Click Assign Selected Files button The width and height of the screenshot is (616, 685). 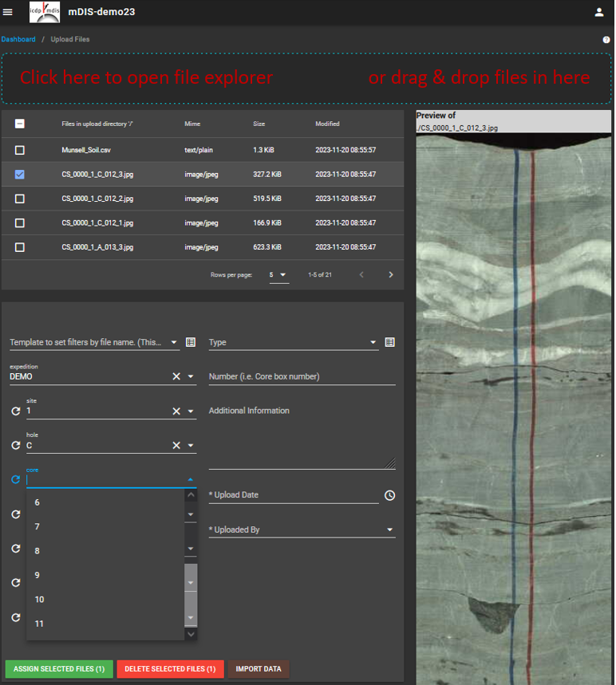59,669
